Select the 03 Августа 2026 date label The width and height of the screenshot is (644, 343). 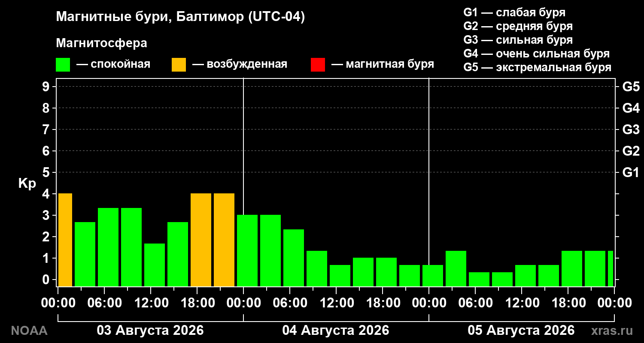(150, 331)
